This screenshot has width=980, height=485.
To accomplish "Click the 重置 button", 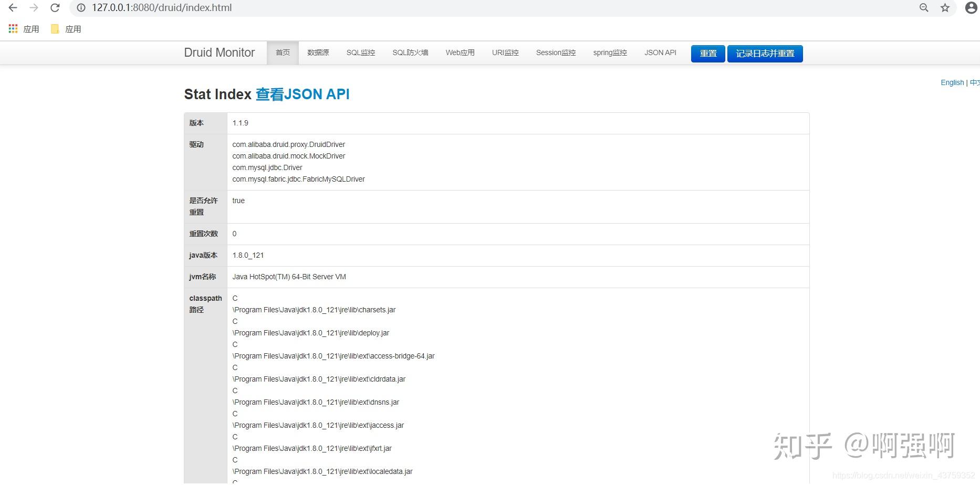I will (x=707, y=53).
